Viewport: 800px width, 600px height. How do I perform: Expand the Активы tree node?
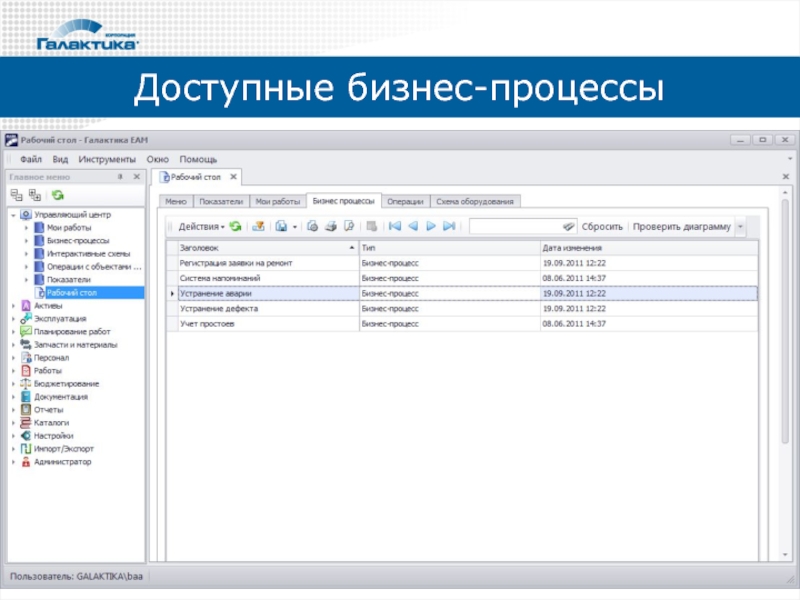[x=13, y=306]
